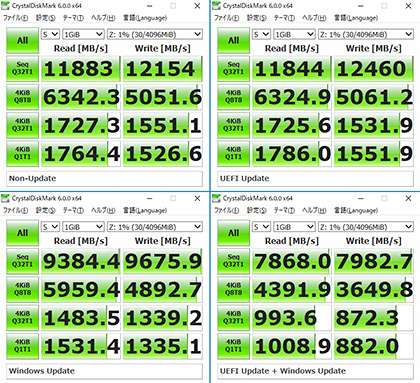The height and width of the screenshot is (383, 420).
Task: Run 4KiB Q32T1 test in Non-Update window
Action: [22, 125]
